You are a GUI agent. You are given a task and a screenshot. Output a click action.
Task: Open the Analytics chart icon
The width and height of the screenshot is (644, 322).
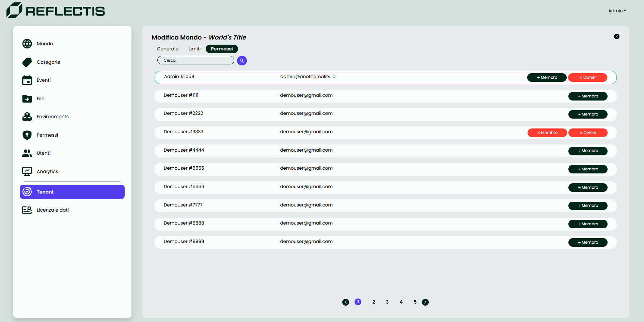point(27,171)
